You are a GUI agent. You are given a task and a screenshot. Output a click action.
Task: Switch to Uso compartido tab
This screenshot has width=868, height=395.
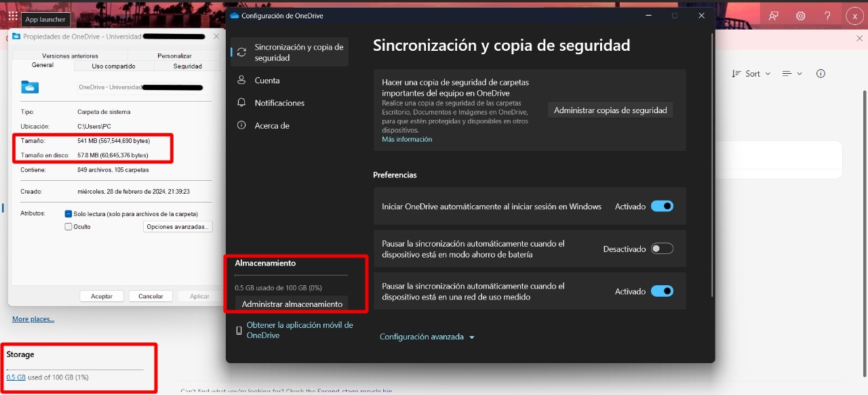coord(113,66)
